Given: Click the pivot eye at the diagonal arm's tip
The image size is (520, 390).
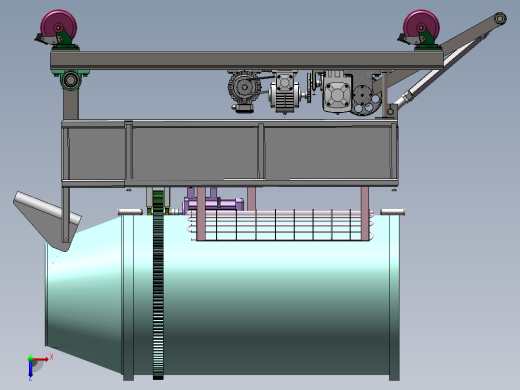Looking at the screenshot, I should coord(500,18).
